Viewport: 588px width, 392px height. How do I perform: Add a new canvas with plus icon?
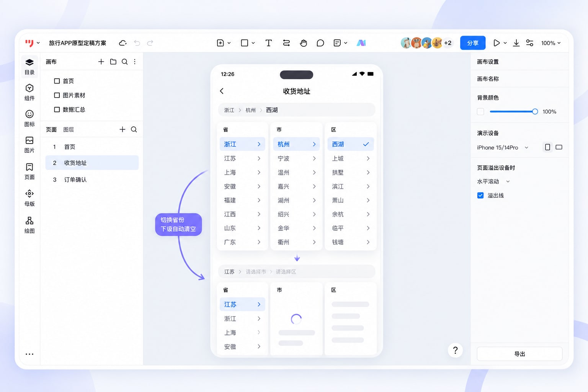(101, 62)
